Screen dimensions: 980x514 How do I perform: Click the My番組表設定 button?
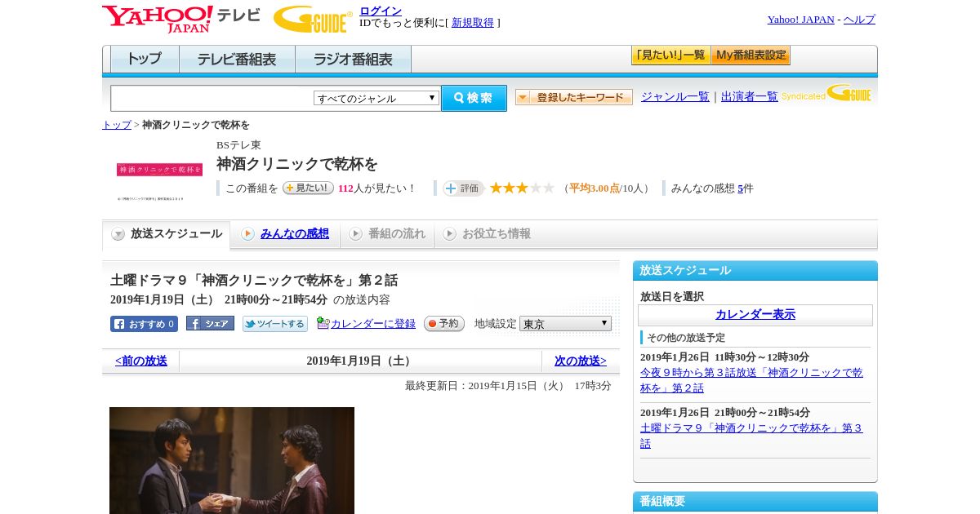pyautogui.click(x=751, y=55)
